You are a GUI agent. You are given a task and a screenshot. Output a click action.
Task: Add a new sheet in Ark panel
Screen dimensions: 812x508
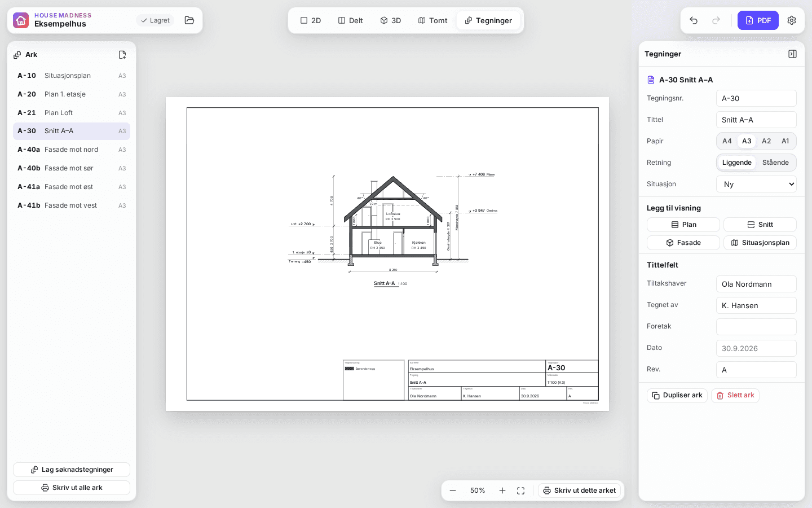(122, 55)
